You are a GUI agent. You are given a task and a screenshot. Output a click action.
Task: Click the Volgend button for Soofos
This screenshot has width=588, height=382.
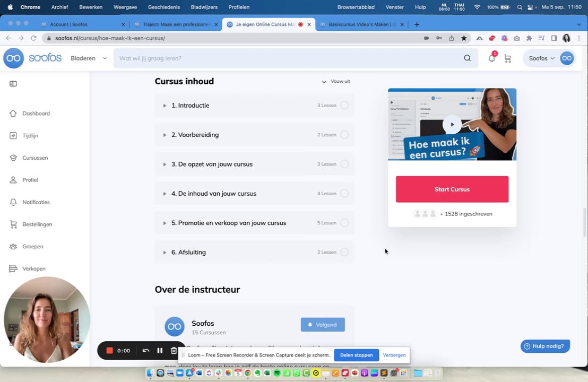pyautogui.click(x=323, y=325)
